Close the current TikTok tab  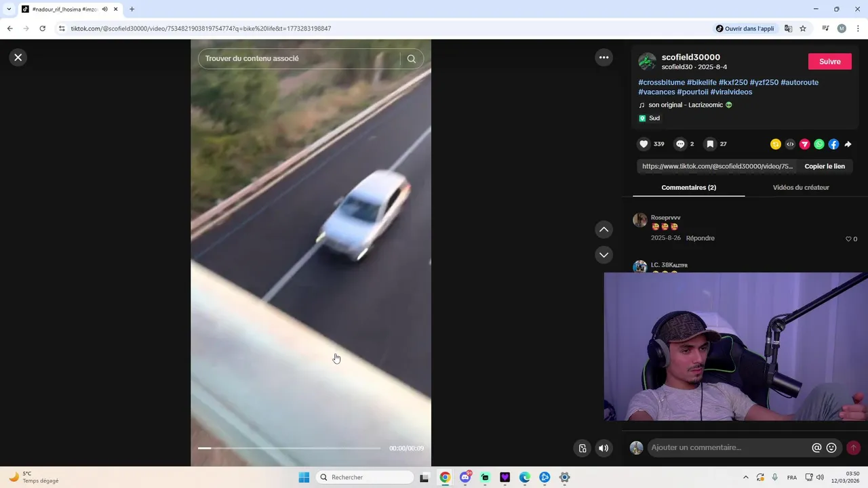coord(116,9)
